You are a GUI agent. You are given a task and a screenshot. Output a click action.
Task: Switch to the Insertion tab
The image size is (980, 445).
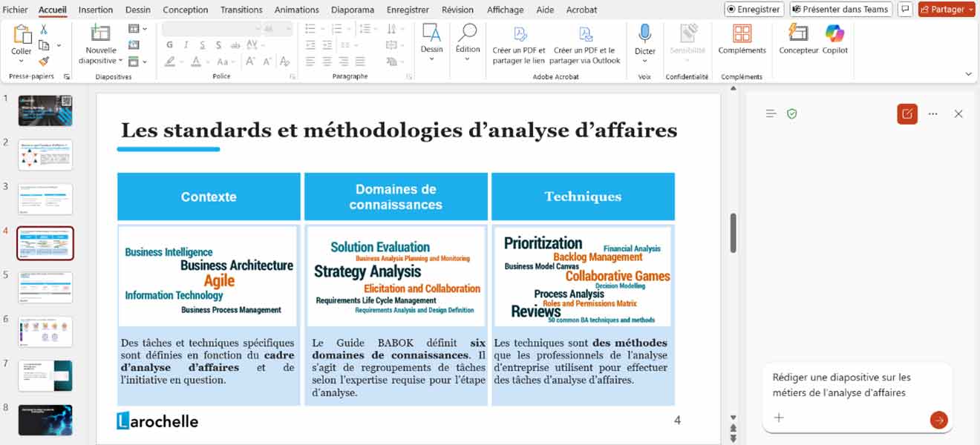pyautogui.click(x=96, y=10)
